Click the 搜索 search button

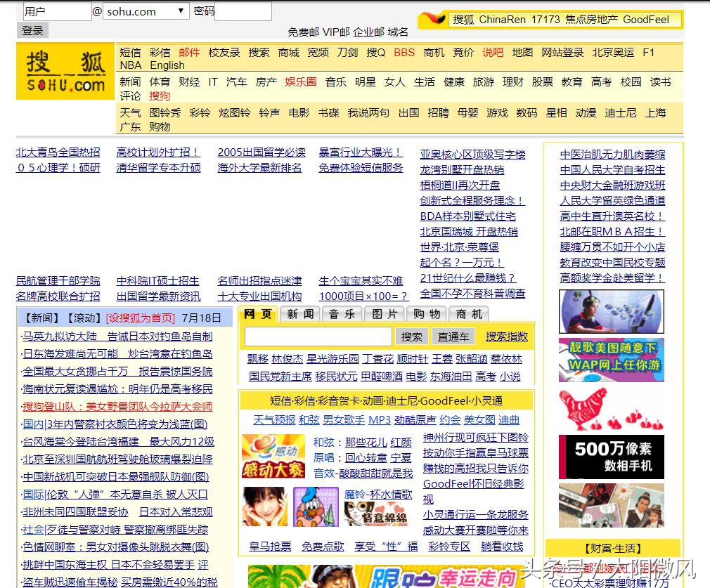pos(412,337)
